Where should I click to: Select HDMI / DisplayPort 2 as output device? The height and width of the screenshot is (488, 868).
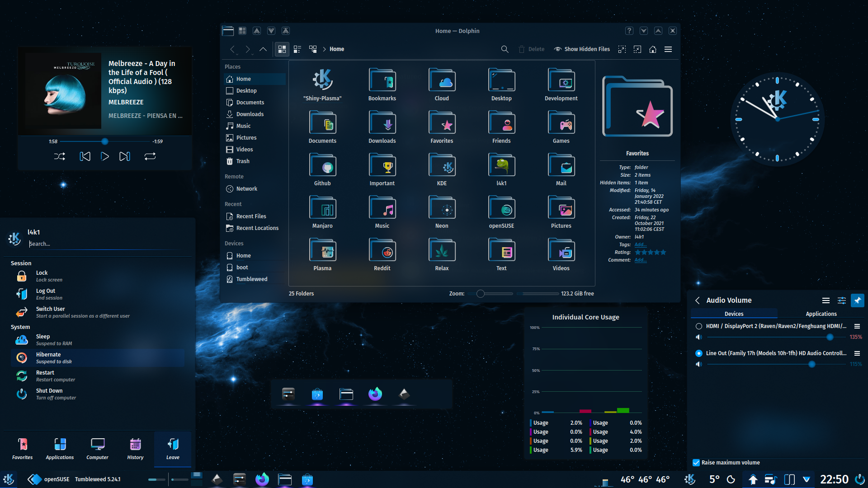tap(699, 326)
